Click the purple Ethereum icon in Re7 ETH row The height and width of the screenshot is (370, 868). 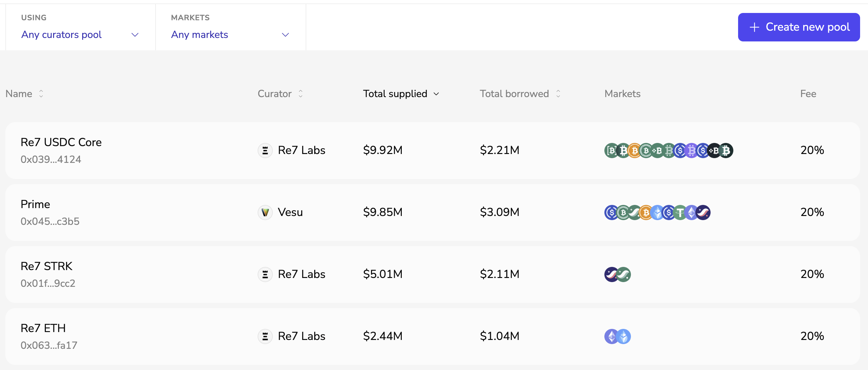pyautogui.click(x=611, y=336)
